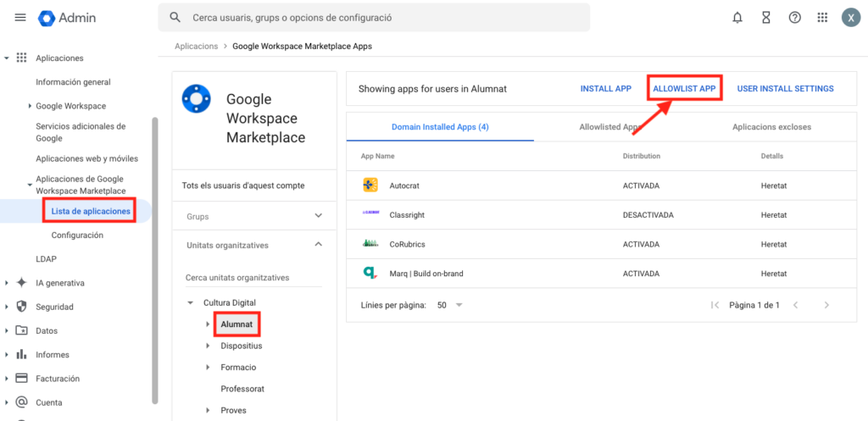This screenshot has width=868, height=421.
Task: Click the CoRubrics app icon
Action: [x=370, y=244]
